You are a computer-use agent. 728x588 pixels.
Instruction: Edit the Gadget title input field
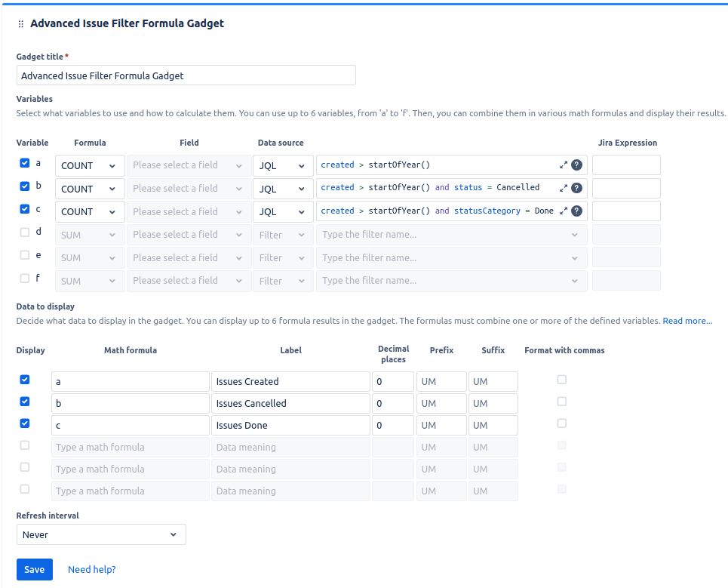186,75
